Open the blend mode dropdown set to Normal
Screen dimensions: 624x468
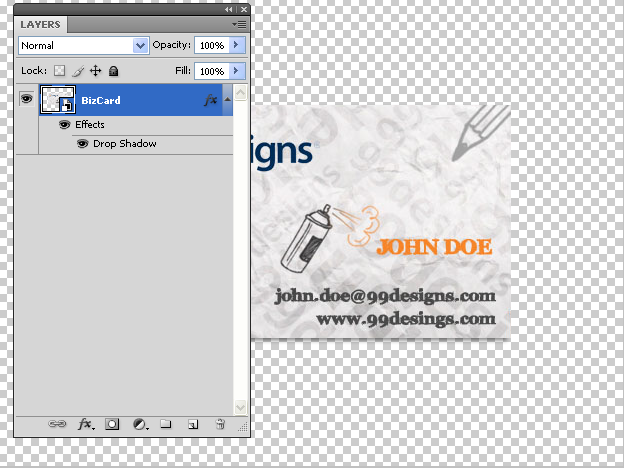click(x=84, y=45)
